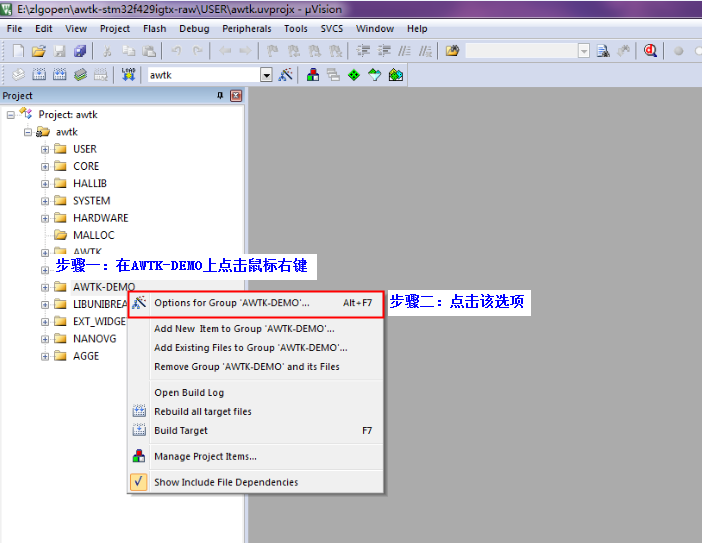The height and width of the screenshot is (543, 702).
Task: Click the find text input field
Action: pyautogui.click(x=522, y=51)
